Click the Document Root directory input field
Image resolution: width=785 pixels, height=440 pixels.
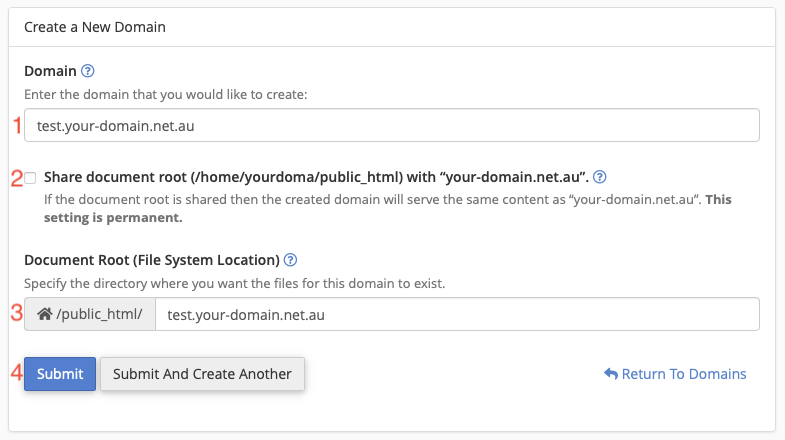point(457,314)
